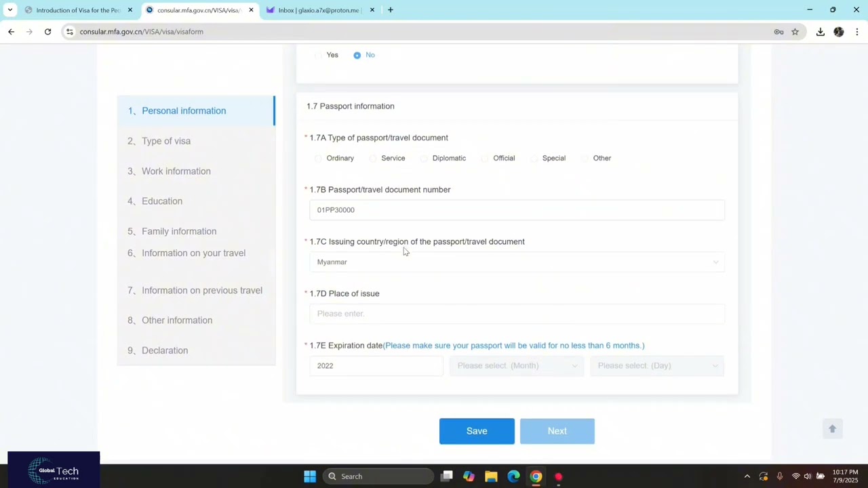
Task: Show hidden system tray icons
Action: [x=747, y=476]
